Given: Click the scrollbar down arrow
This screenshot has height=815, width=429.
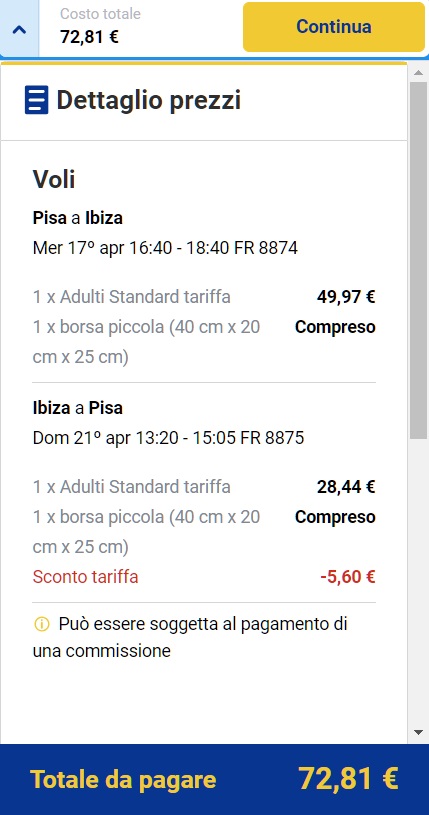Looking at the screenshot, I should 419,732.
